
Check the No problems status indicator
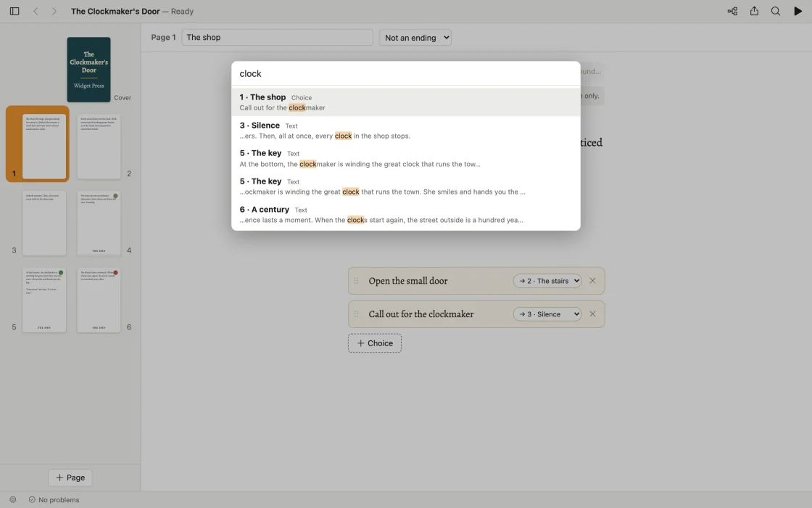click(x=54, y=500)
